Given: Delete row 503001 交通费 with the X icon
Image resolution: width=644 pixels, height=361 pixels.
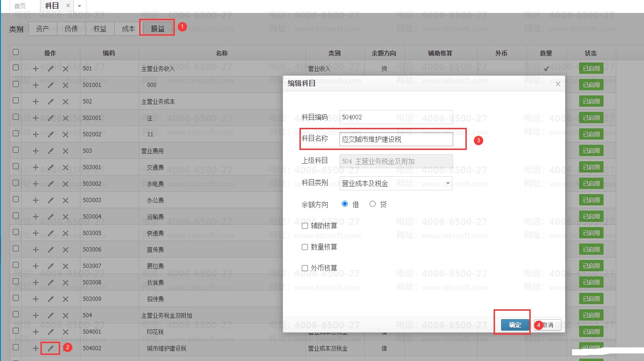Looking at the screenshot, I should 65,167.
